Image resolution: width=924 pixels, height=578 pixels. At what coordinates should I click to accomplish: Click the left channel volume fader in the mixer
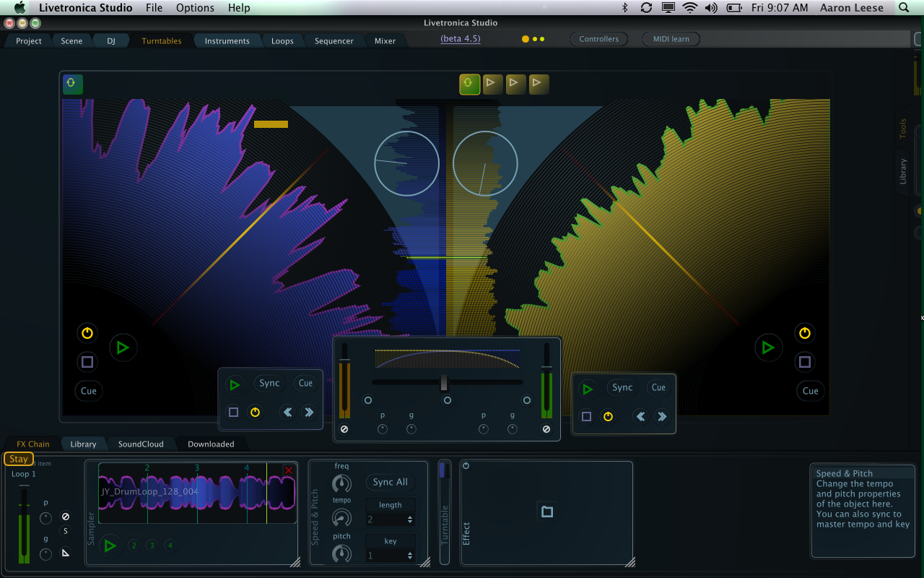point(344,381)
